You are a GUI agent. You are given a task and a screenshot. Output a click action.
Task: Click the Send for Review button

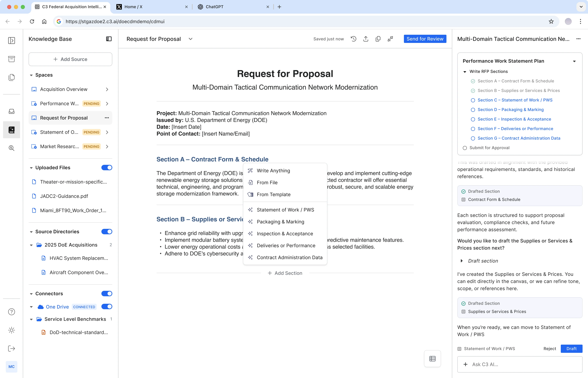(x=425, y=39)
